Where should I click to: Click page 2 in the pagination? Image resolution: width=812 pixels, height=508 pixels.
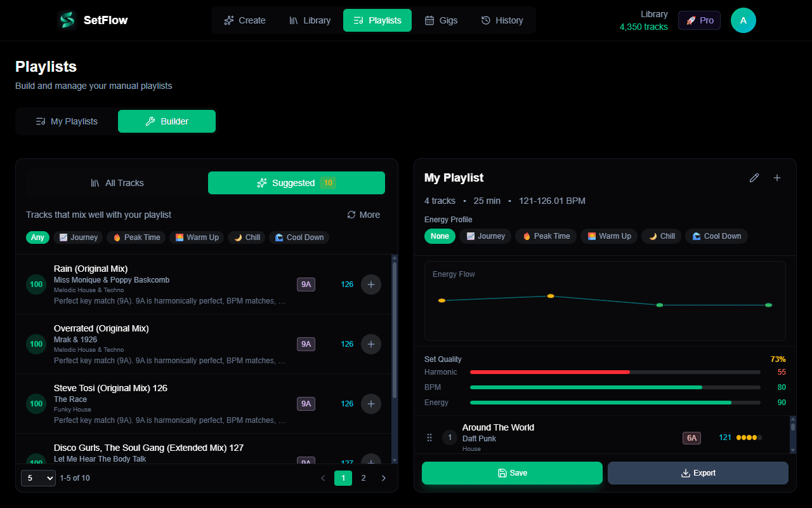(x=363, y=478)
